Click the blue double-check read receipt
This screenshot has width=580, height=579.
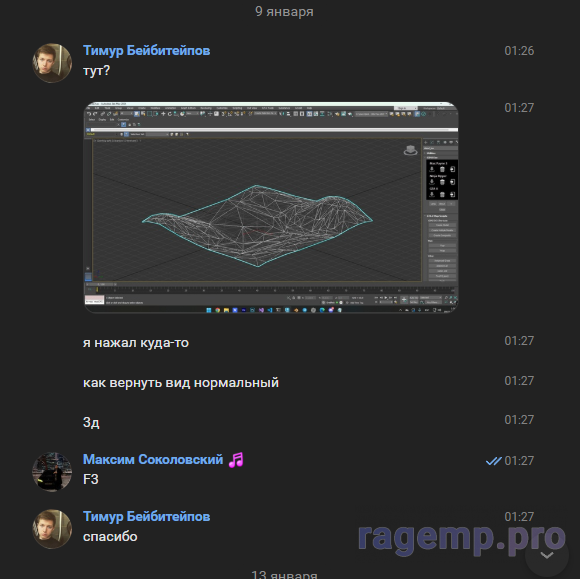[493, 461]
